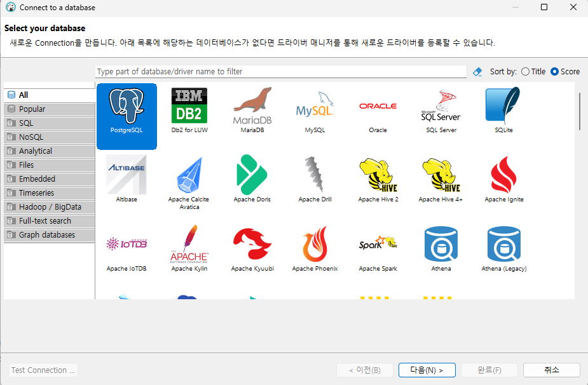Click the 취소 cancel button
The width and height of the screenshot is (588, 385).
point(552,370)
